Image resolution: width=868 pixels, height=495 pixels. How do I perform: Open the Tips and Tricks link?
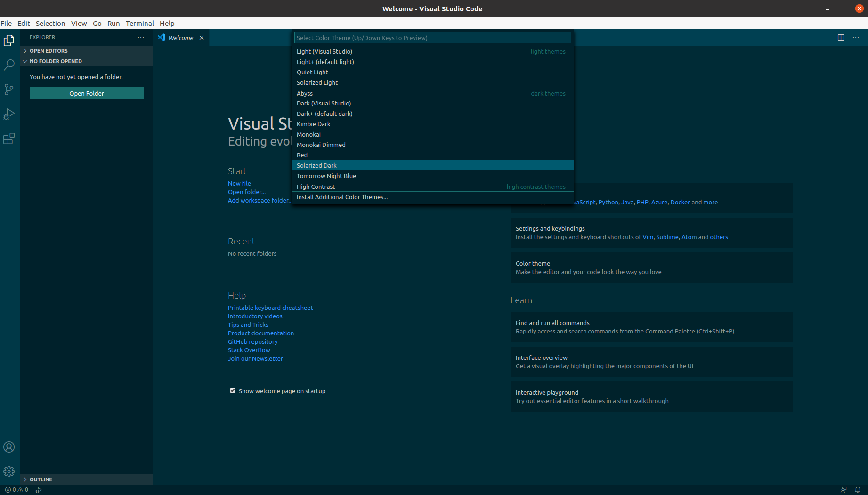pos(248,325)
